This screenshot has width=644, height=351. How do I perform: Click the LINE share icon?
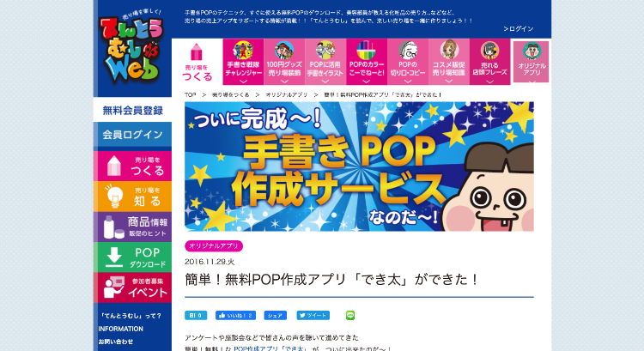click(350, 315)
